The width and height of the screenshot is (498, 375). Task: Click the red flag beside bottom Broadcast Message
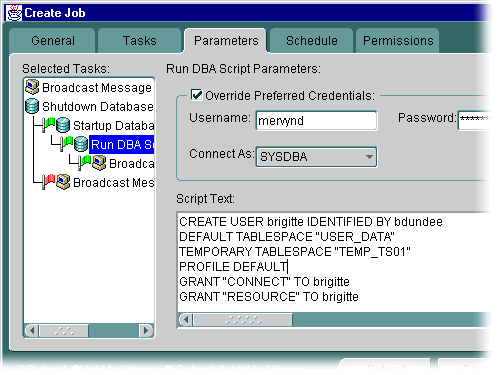click(49, 181)
